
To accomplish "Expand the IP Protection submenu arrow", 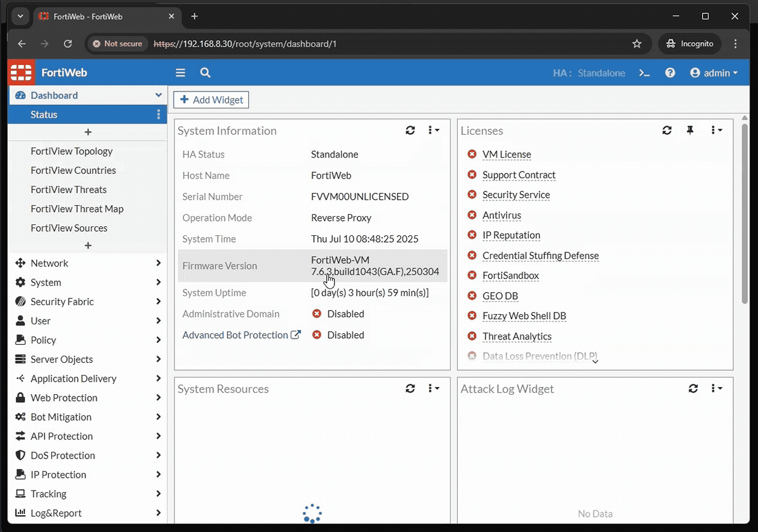I will pyautogui.click(x=159, y=475).
